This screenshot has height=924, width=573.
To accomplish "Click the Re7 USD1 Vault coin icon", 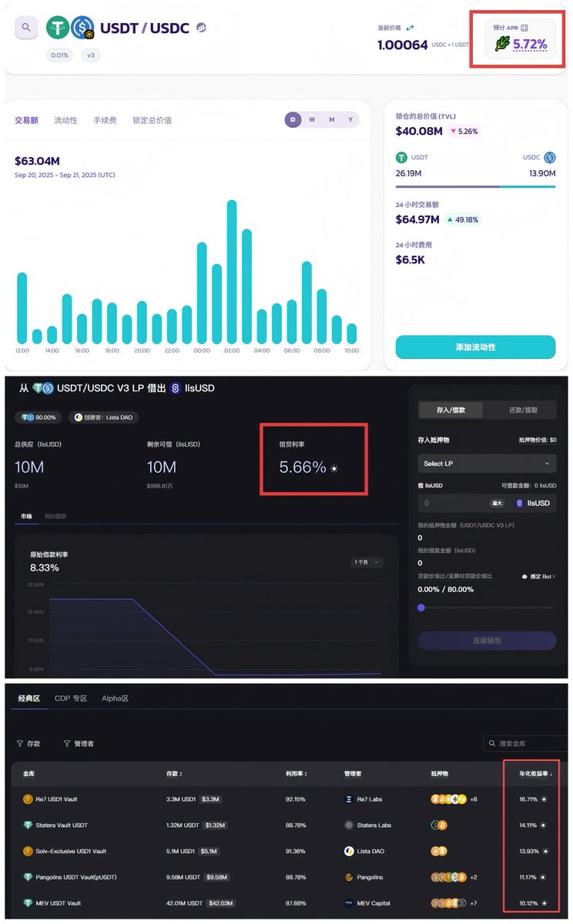I will click(x=28, y=799).
